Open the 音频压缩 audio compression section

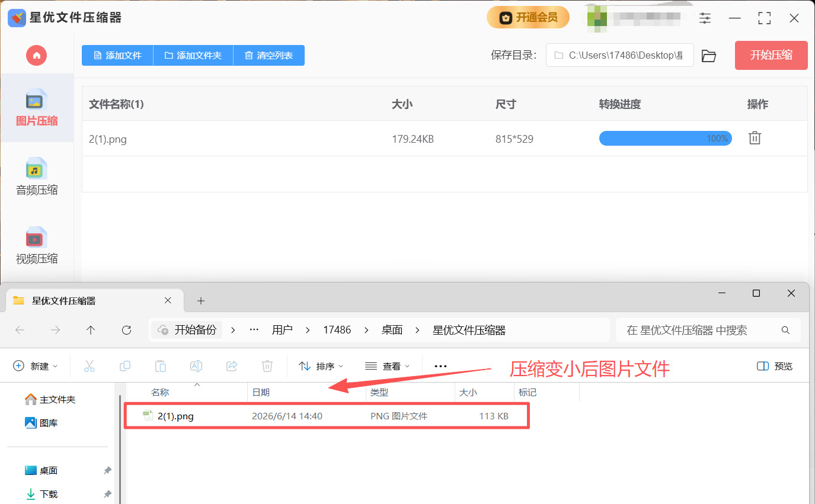pos(36,176)
